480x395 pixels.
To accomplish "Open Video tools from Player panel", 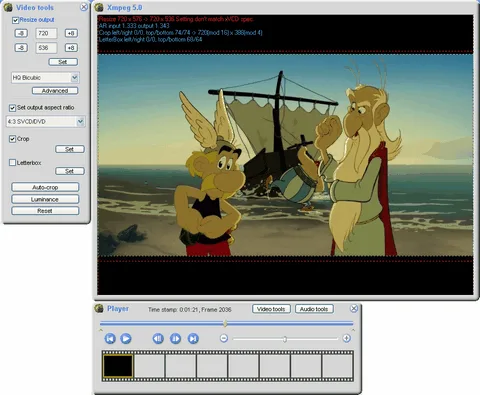I will coord(271,309).
